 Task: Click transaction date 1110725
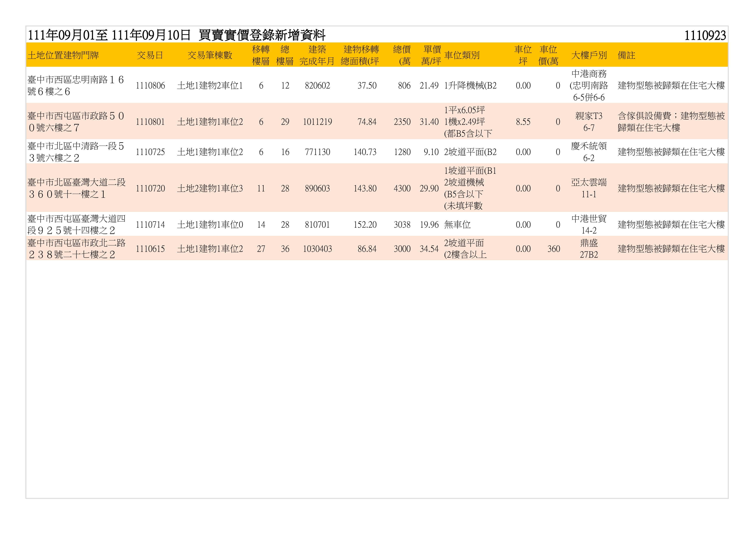click(150, 152)
